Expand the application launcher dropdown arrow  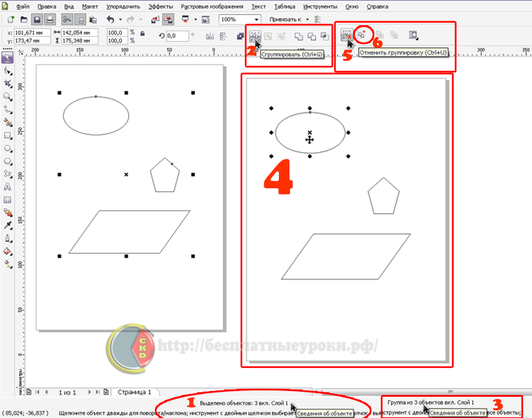pyautogui.click(x=195, y=20)
